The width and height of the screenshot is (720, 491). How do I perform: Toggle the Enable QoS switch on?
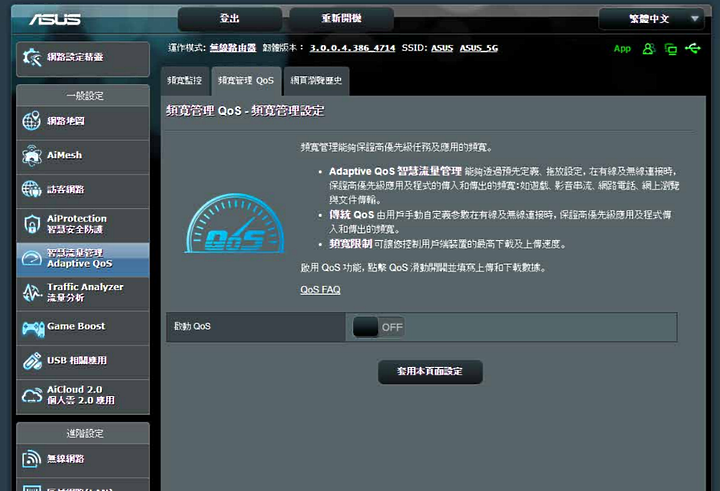pos(379,327)
